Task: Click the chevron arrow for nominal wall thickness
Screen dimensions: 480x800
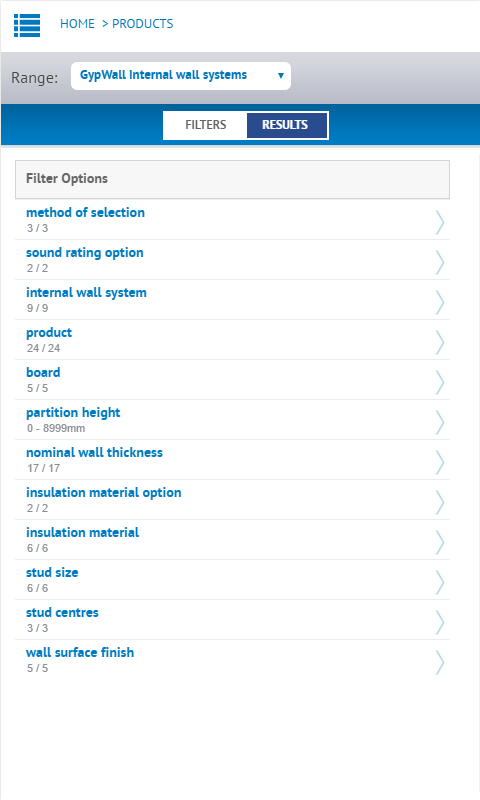Action: pyautogui.click(x=440, y=462)
